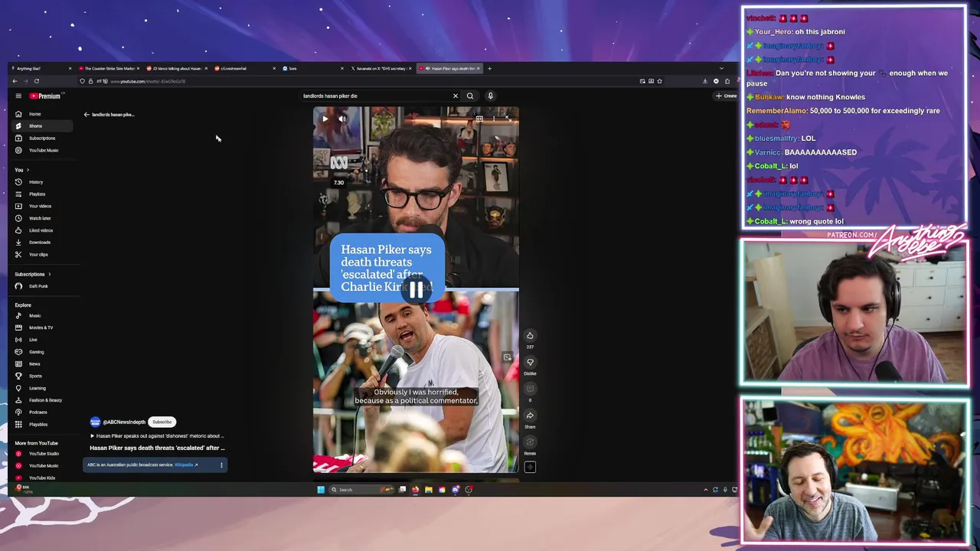The width and height of the screenshot is (980, 551).
Task: Share the Short video
Action: click(530, 416)
